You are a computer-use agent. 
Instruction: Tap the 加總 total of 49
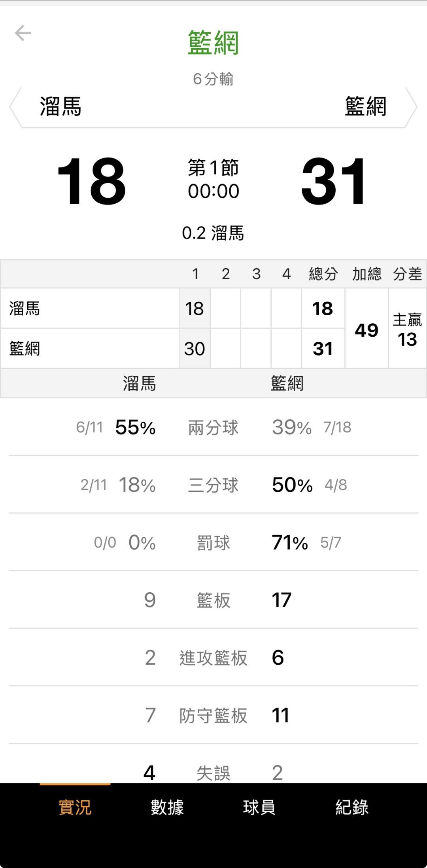[367, 330]
